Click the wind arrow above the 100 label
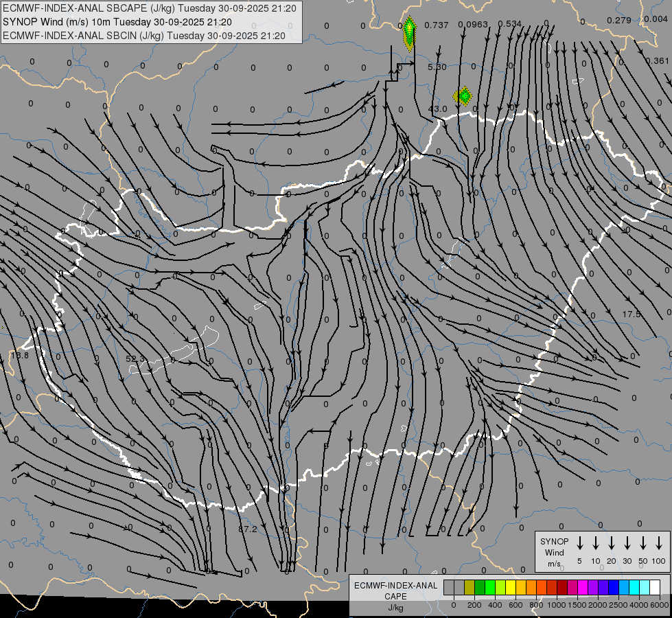Screen dimensions: 672x618 (659, 543)
